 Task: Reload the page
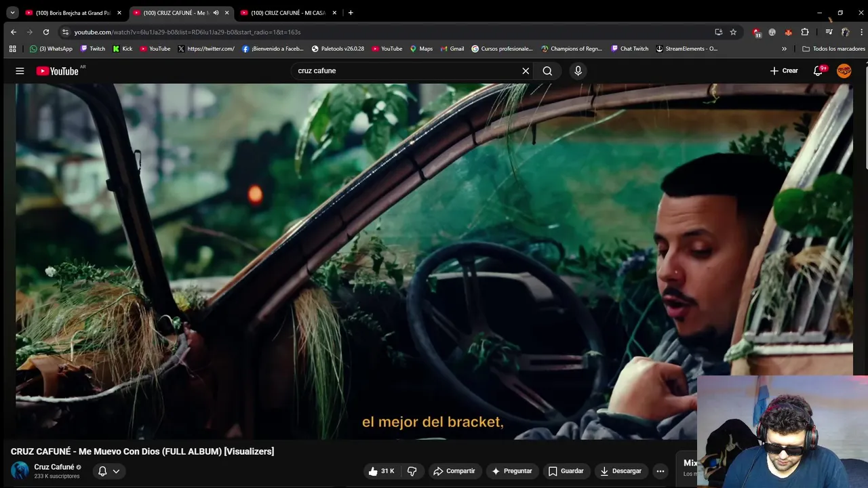[46, 32]
